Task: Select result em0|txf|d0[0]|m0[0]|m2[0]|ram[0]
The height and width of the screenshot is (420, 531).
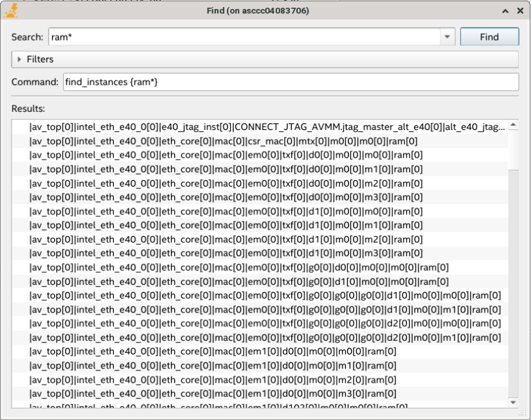Action: coord(260,183)
